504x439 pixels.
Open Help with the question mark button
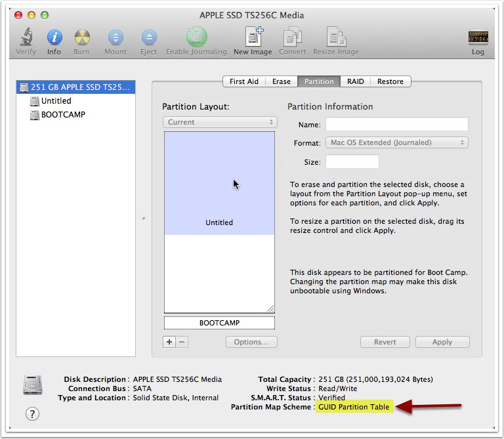click(32, 414)
